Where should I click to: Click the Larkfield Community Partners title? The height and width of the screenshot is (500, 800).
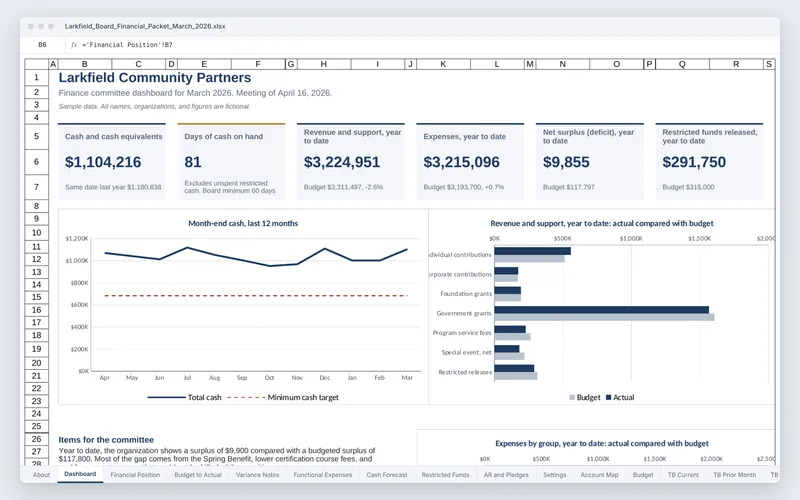point(155,78)
